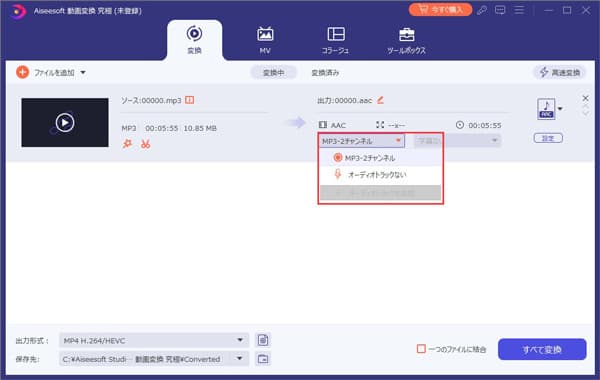Open source info icon next to 00000.mp3

(x=189, y=100)
